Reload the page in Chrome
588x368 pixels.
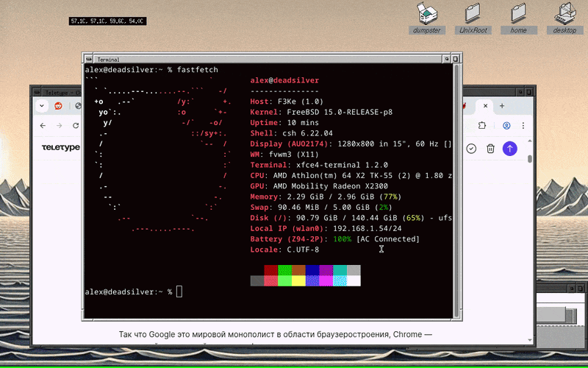(x=76, y=125)
